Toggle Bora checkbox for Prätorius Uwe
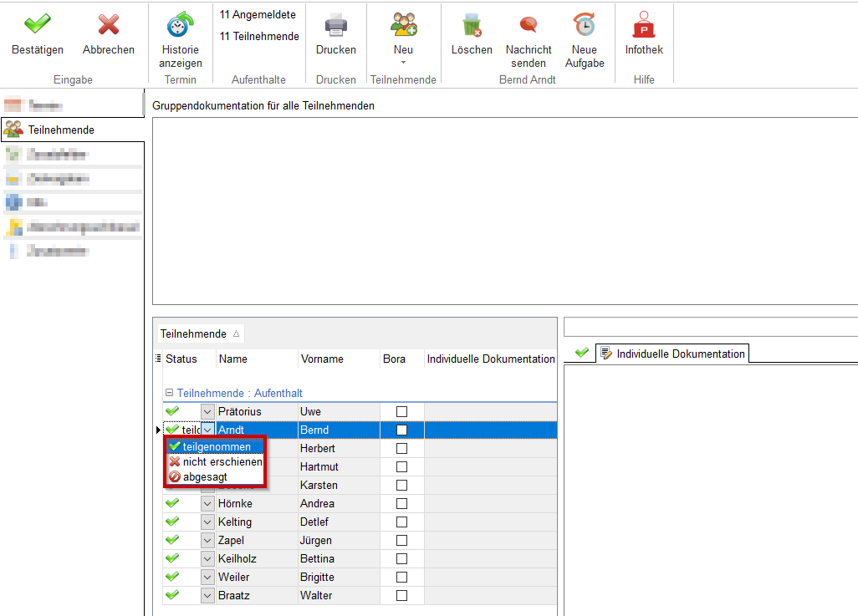The image size is (858, 616). [x=401, y=411]
